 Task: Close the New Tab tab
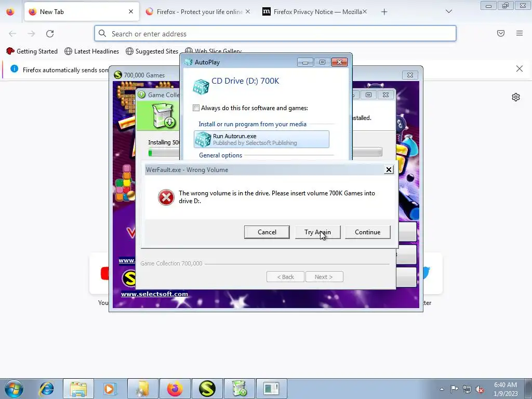point(131,11)
